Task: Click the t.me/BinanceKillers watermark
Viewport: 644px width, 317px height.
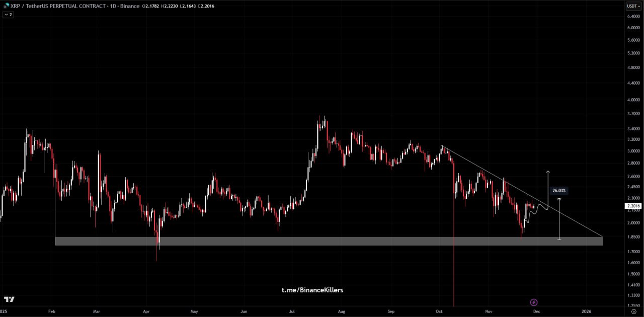Action: tap(312, 290)
